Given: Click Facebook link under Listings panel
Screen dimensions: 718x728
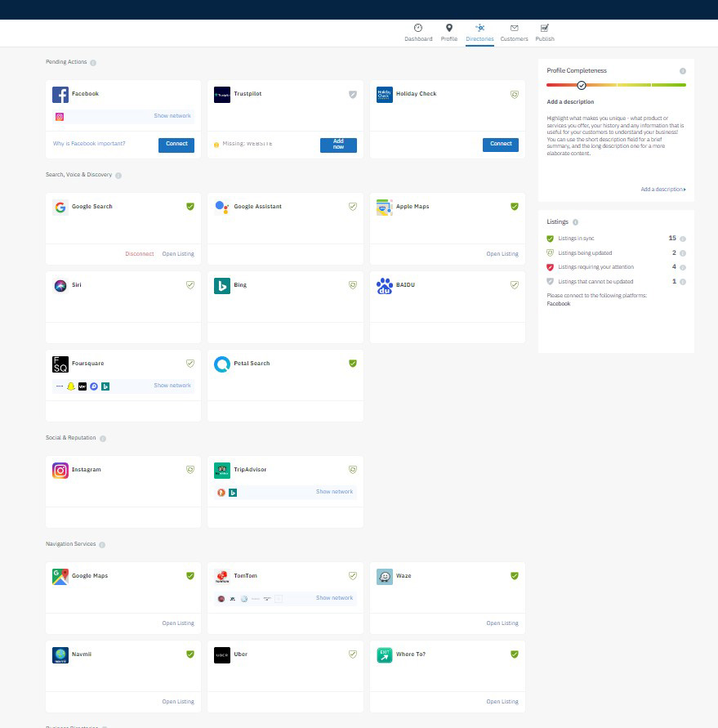Looking at the screenshot, I should click(x=559, y=304).
